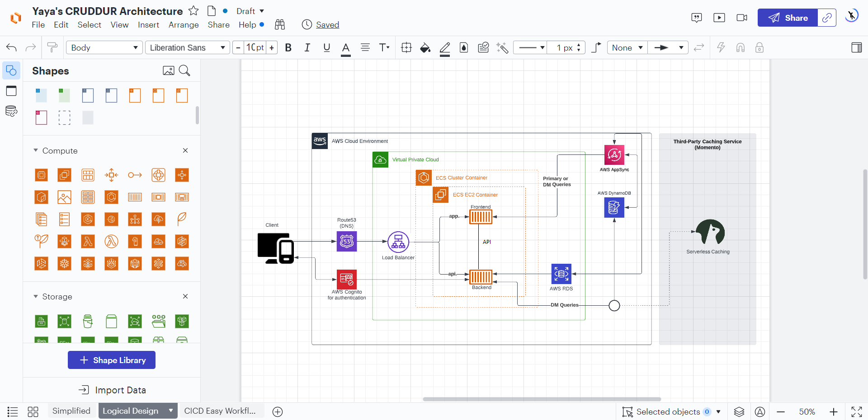Toggle underline text formatting

[x=327, y=47]
